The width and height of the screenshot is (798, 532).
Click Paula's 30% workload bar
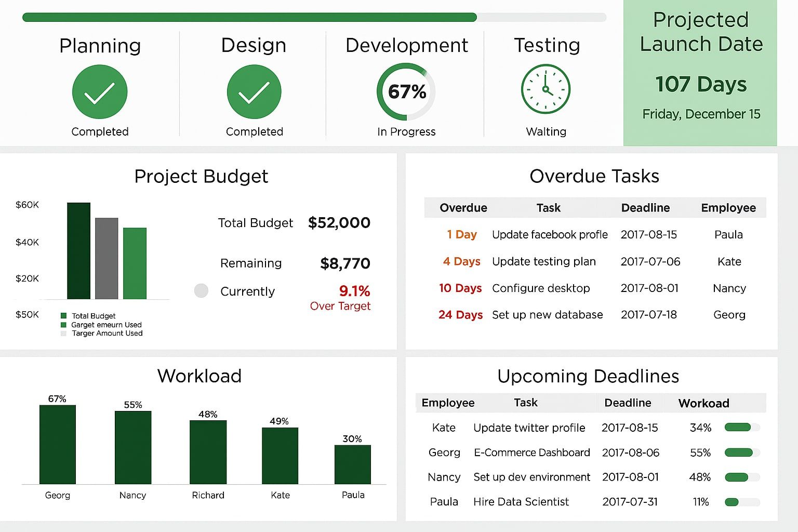[x=353, y=464]
